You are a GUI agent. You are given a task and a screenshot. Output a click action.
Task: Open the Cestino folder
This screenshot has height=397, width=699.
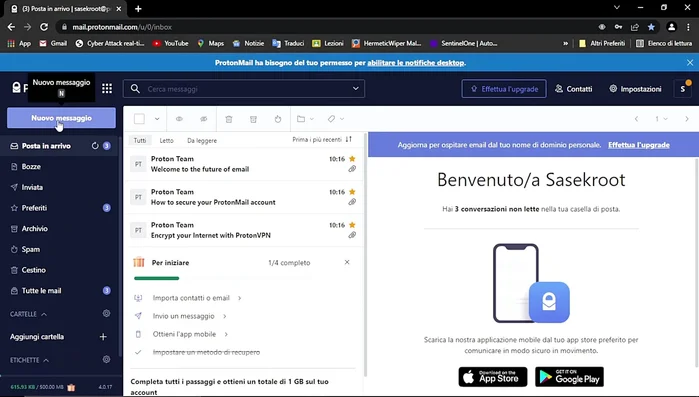33,270
